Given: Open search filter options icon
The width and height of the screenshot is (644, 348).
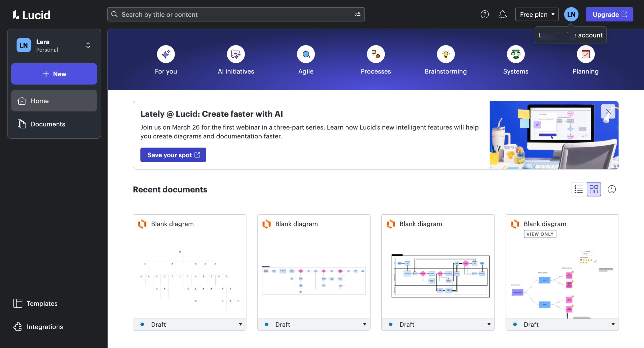Looking at the screenshot, I should [357, 15].
